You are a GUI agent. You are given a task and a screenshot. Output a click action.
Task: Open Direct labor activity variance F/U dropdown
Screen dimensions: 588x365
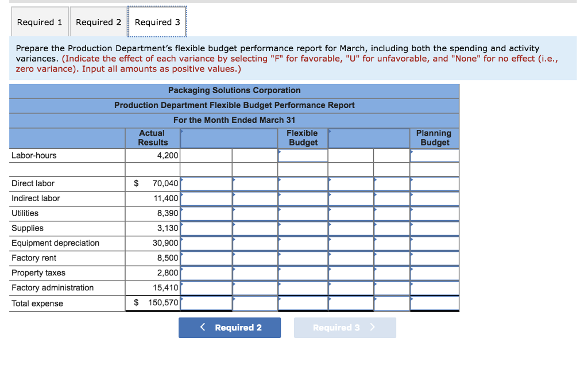(392, 183)
